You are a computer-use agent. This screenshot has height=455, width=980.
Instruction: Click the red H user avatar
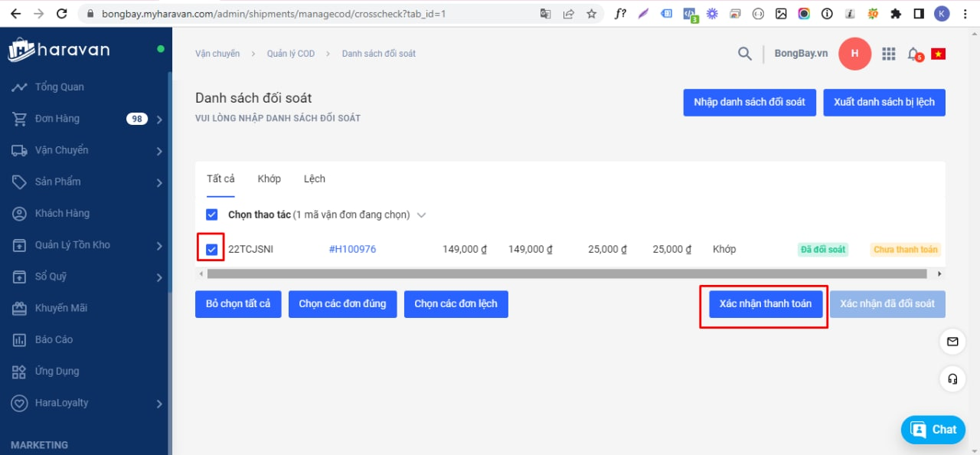pyautogui.click(x=854, y=54)
